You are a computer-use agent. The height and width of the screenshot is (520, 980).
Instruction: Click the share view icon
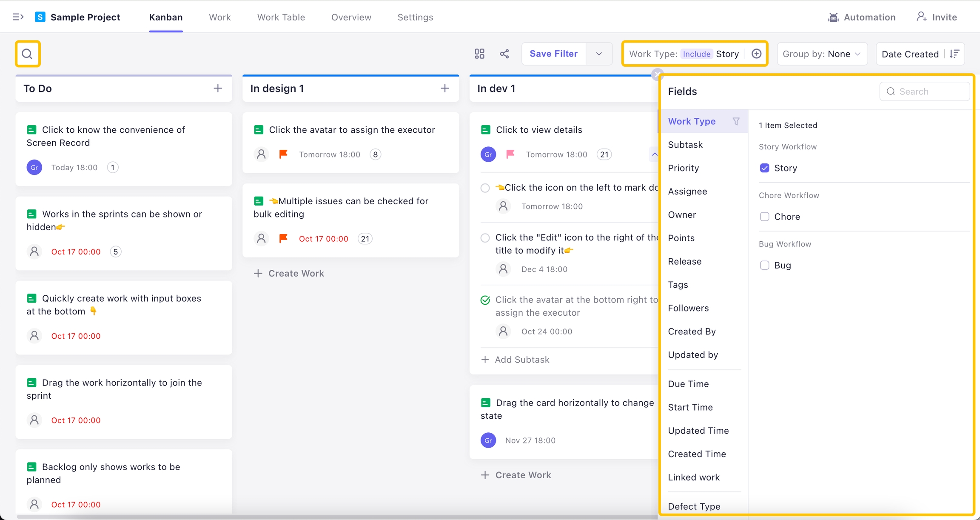coord(504,54)
